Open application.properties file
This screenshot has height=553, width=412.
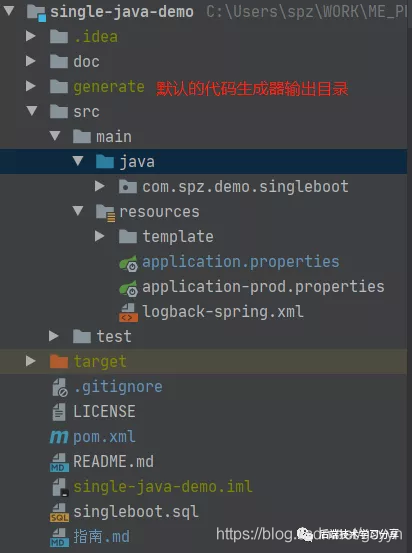click(x=241, y=262)
